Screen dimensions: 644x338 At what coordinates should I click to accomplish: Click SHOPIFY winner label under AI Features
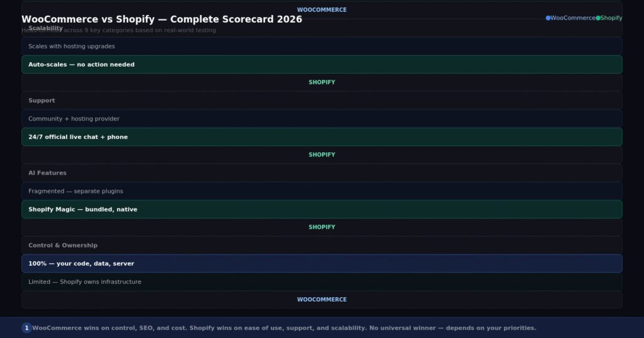coord(322,227)
